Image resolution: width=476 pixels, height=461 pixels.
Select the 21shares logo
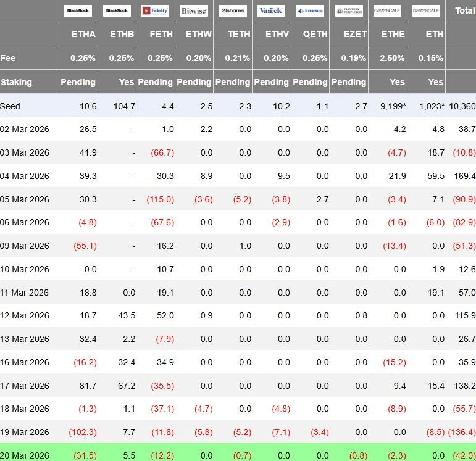pos(233,10)
